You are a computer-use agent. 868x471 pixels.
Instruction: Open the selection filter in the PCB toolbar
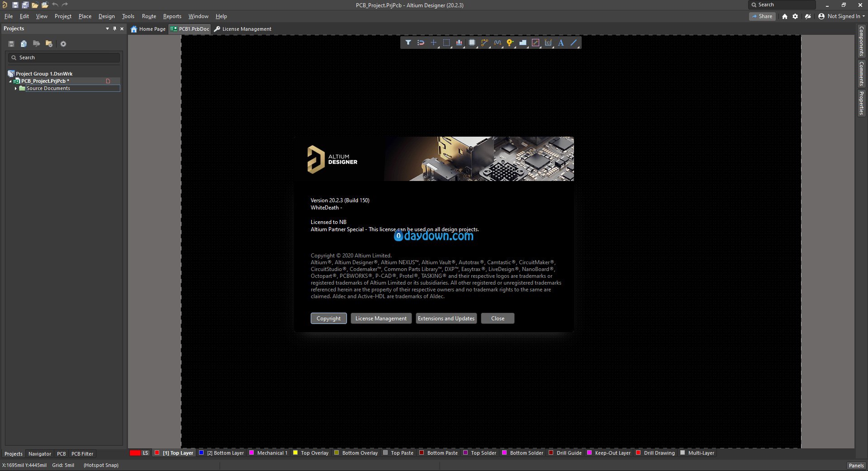[408, 43]
